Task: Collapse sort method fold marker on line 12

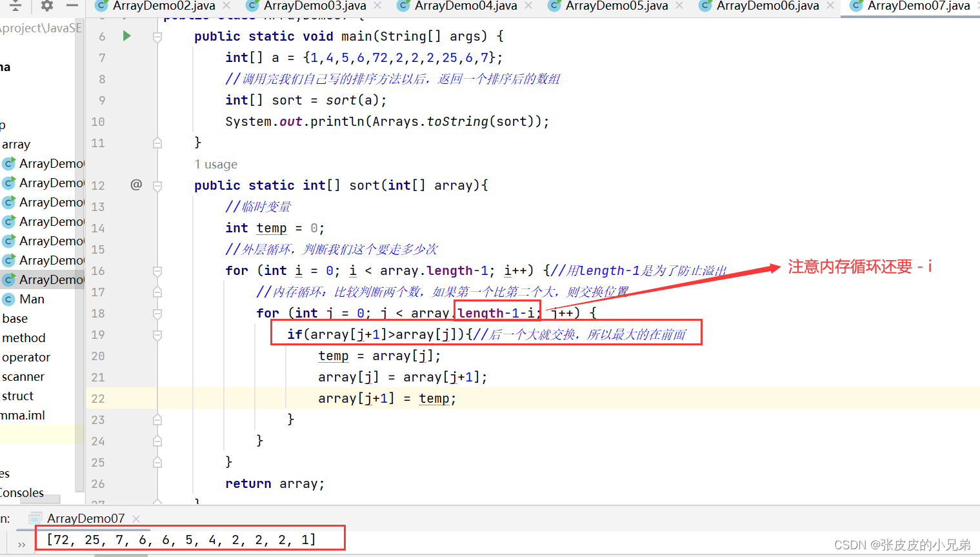Action: [x=157, y=186]
